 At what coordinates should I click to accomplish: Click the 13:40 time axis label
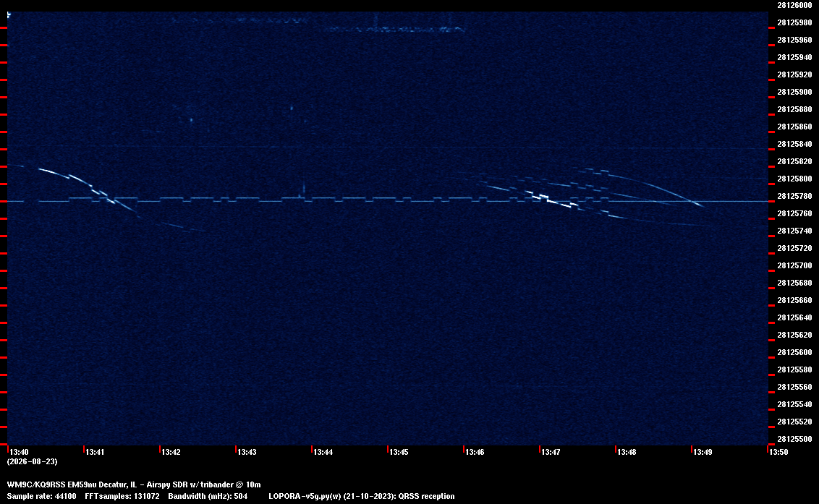pos(20,452)
